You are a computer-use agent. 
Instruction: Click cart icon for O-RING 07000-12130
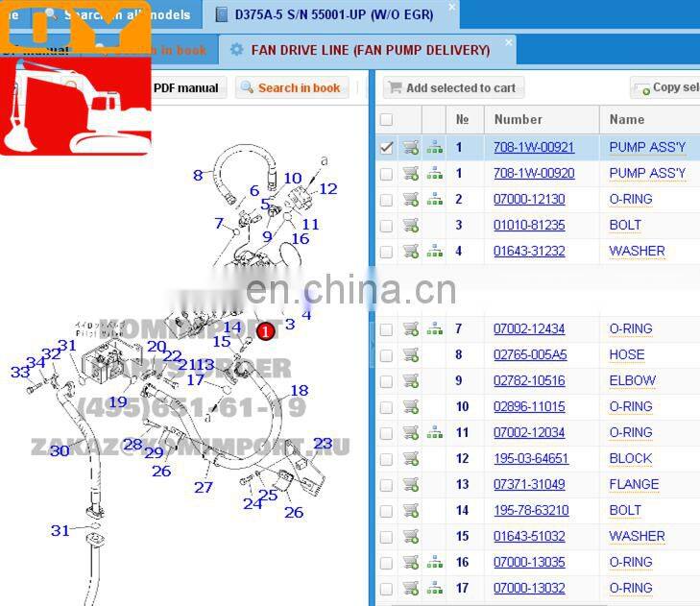point(411,199)
